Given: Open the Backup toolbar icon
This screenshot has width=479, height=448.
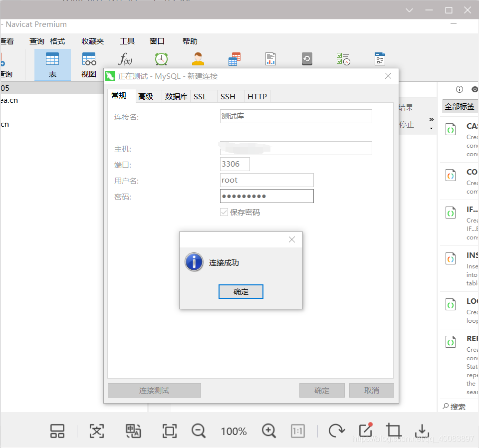Looking at the screenshot, I should point(307,59).
